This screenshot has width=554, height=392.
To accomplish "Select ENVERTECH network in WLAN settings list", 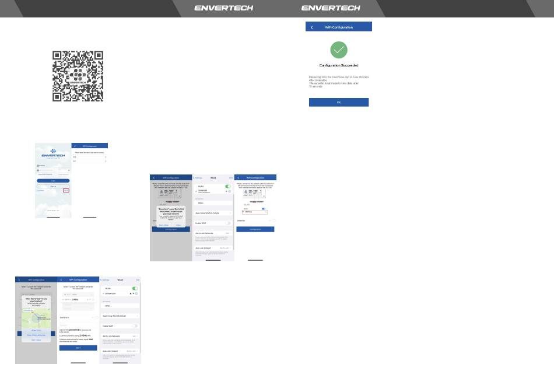I will point(120,293).
